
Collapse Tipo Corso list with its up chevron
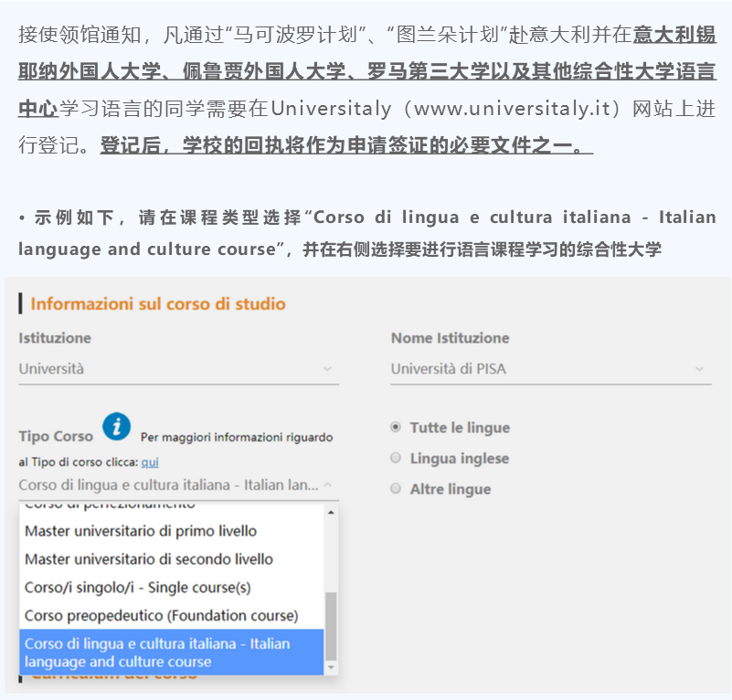pyautogui.click(x=328, y=485)
